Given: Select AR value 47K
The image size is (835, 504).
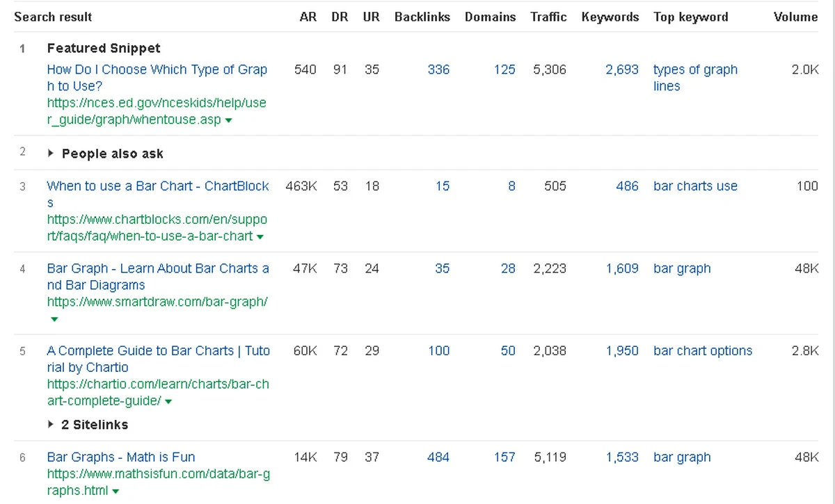Looking at the screenshot, I should (x=305, y=268).
